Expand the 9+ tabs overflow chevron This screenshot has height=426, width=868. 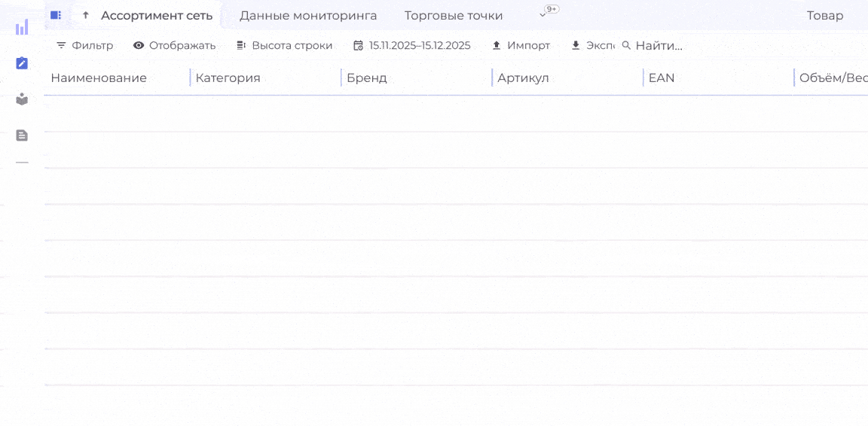pos(542,15)
